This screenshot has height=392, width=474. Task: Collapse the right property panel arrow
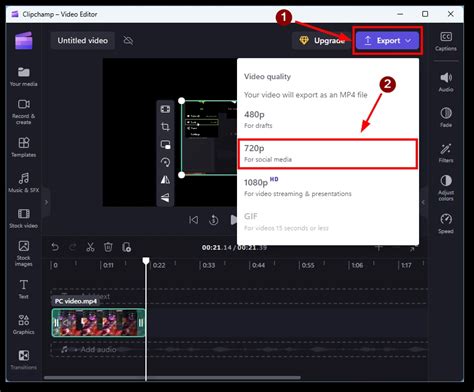coord(423,202)
